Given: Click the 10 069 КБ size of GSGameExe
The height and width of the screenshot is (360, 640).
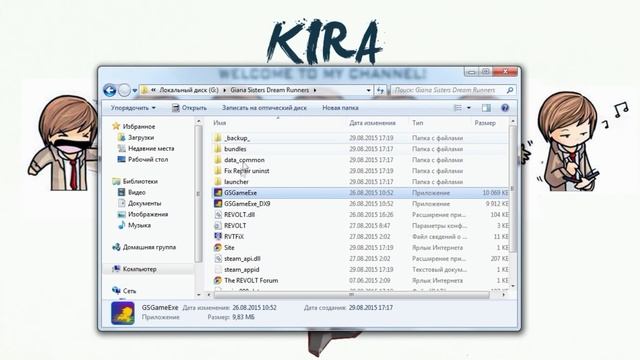Looking at the screenshot, I should pyautogui.click(x=496, y=193).
